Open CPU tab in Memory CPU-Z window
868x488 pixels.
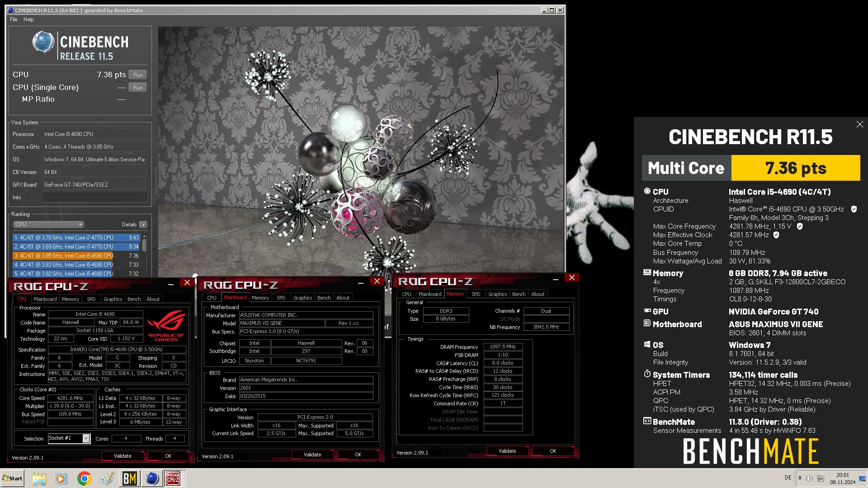click(407, 294)
